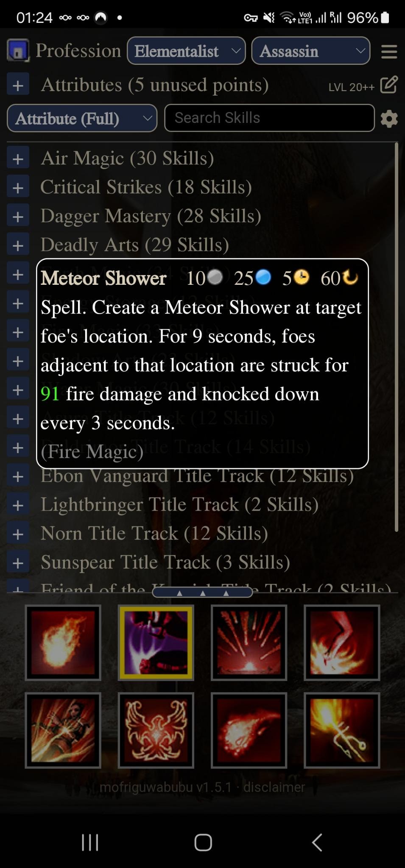This screenshot has width=405, height=868.
Task: Open the Assassin secondary profession dropdown
Action: coord(311,51)
